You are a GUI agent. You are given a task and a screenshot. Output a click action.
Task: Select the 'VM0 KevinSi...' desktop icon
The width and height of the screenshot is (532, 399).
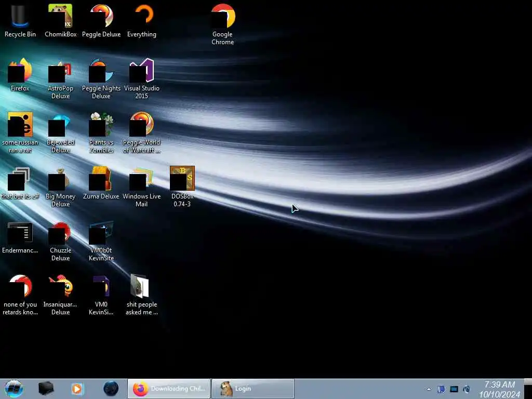[x=101, y=295]
